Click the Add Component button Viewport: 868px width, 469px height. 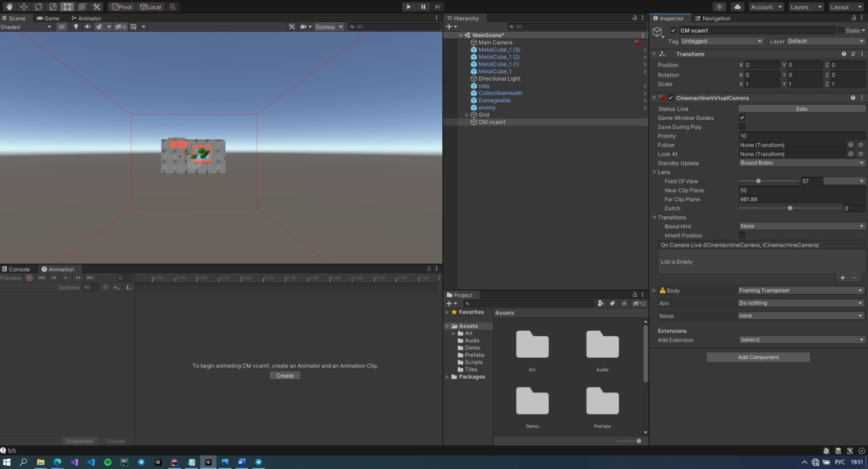[758, 357]
